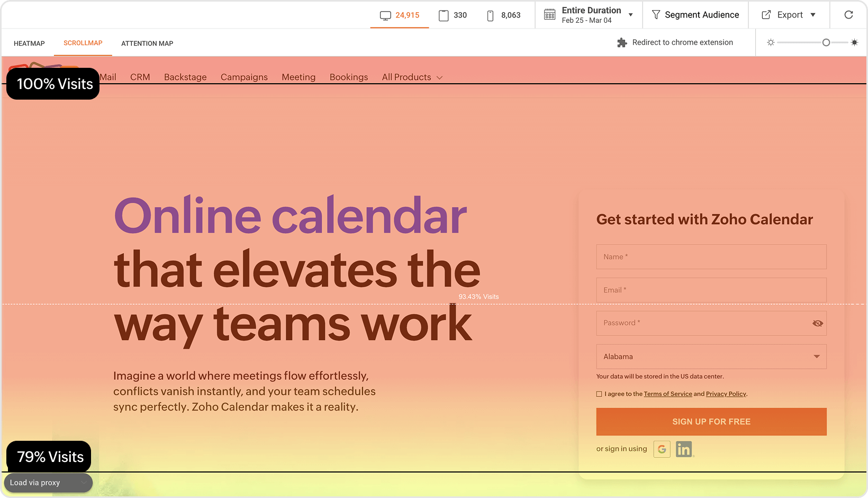
Task: Click the Password input field
Action: click(711, 323)
